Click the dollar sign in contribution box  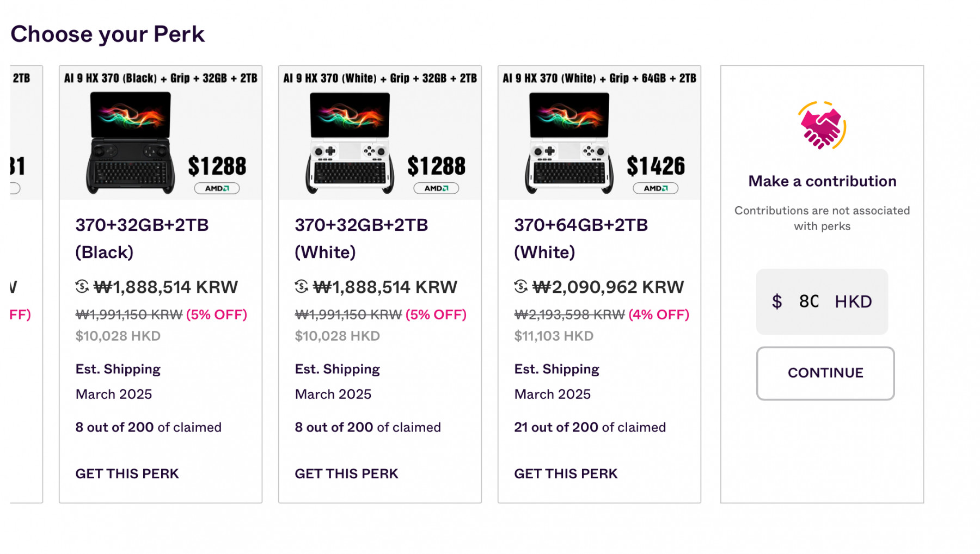[777, 301]
